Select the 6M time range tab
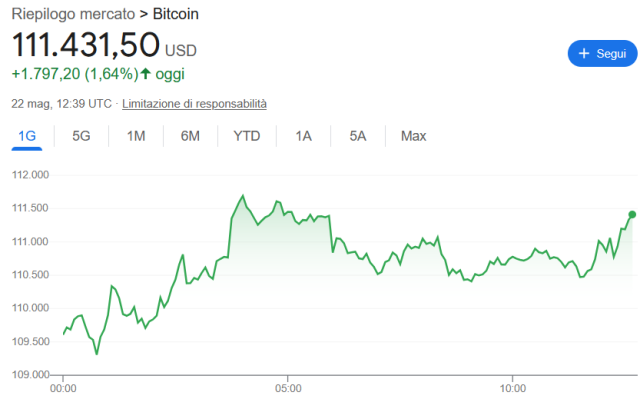Image resolution: width=640 pixels, height=399 pixels. pyautogui.click(x=190, y=136)
